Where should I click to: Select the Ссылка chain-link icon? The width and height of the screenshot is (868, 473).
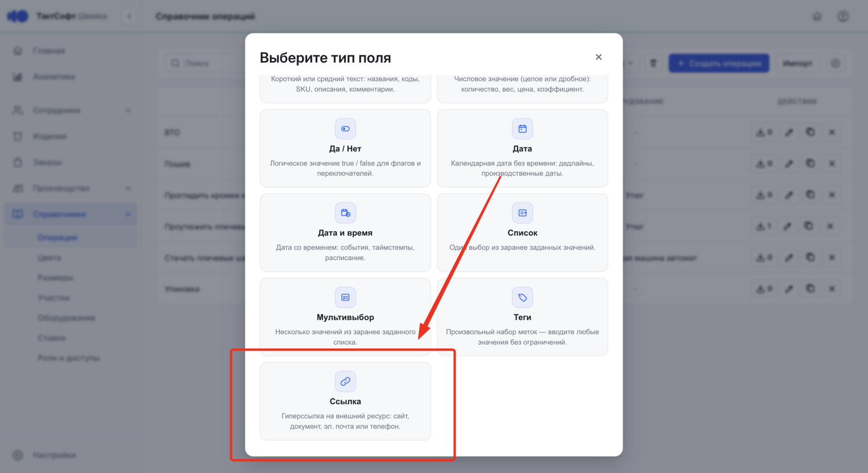point(345,382)
